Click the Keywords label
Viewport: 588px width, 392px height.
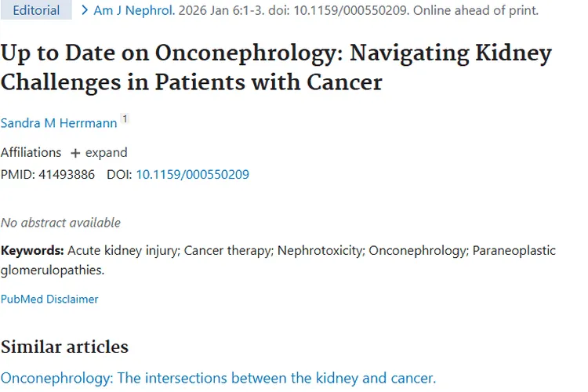point(32,251)
